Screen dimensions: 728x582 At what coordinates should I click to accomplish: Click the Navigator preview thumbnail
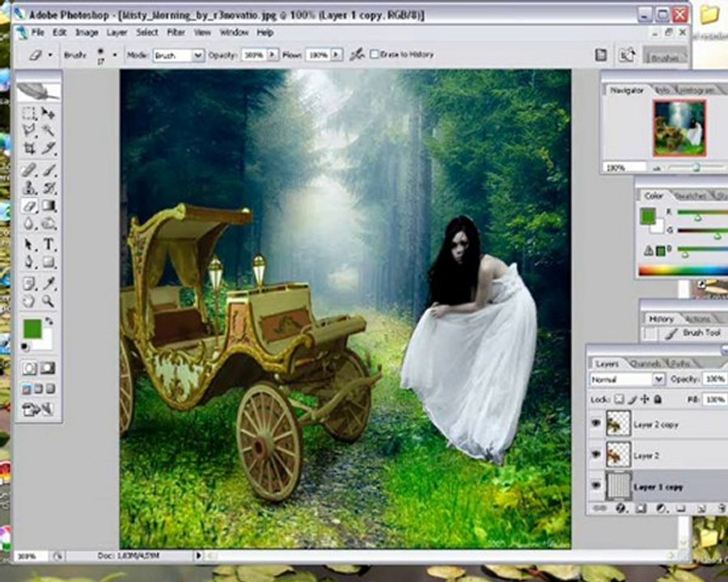pos(679,128)
